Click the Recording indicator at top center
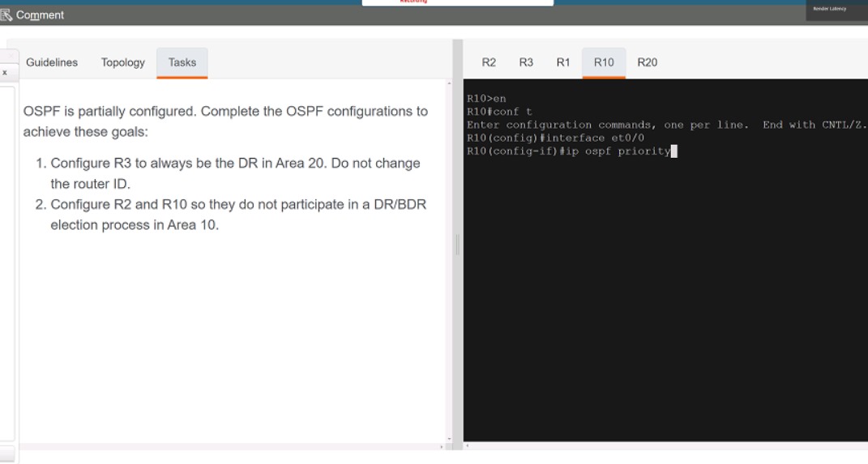The width and height of the screenshot is (868, 464). tap(457, 2)
